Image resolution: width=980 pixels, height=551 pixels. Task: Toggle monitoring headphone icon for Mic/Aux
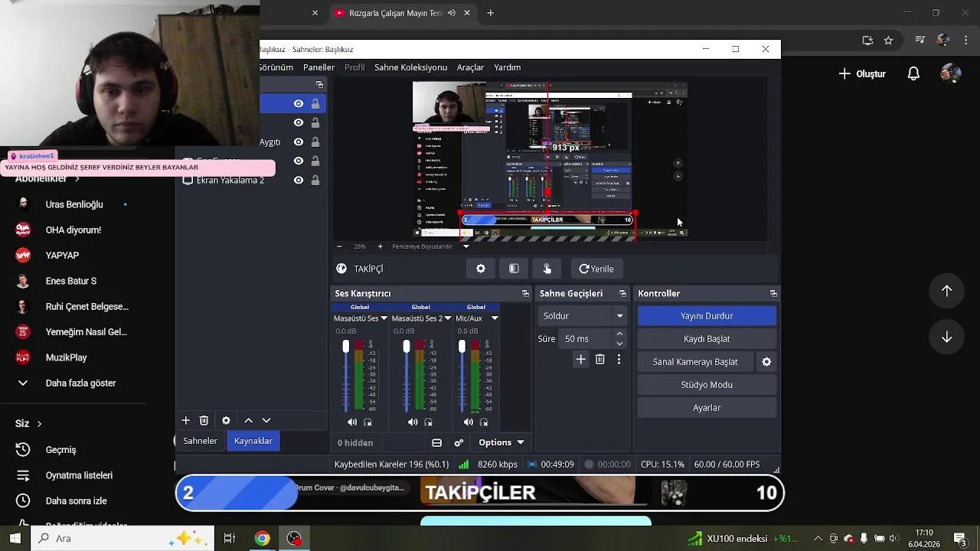pos(484,422)
